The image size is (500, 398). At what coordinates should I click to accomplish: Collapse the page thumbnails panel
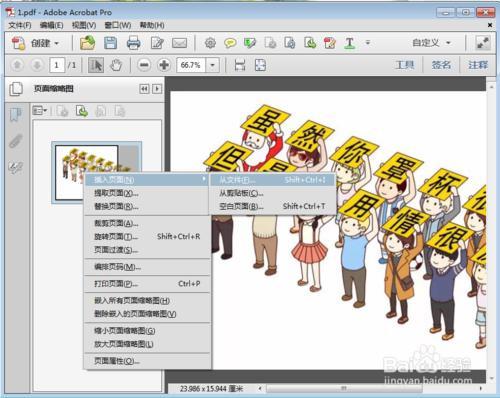click(x=144, y=89)
